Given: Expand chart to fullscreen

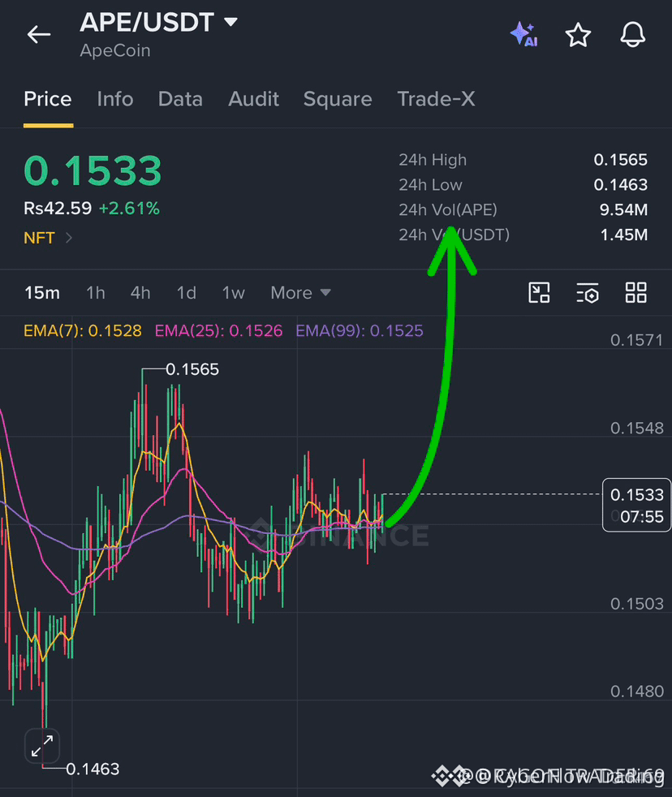Looking at the screenshot, I should (42, 746).
